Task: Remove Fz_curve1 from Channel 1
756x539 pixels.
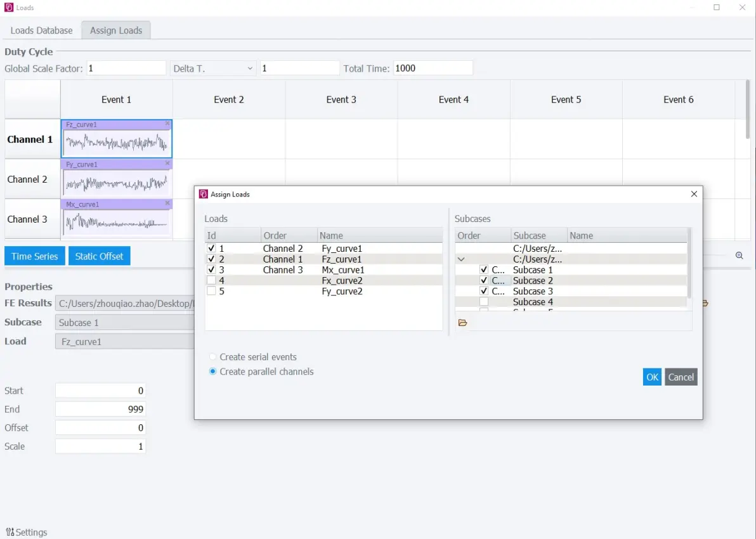Action: (167, 124)
